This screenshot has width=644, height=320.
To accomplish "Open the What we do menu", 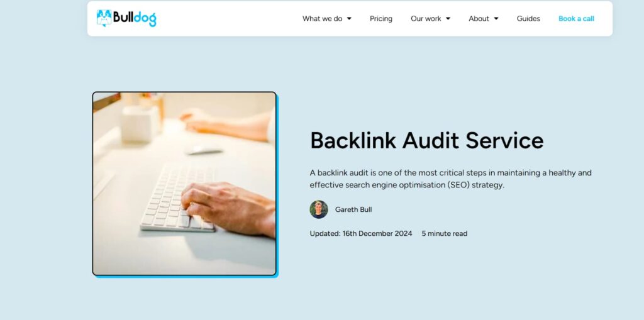I will [323, 18].
